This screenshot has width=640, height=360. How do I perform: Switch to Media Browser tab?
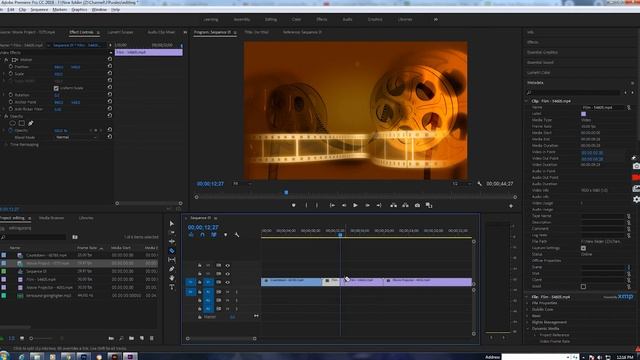point(51,218)
